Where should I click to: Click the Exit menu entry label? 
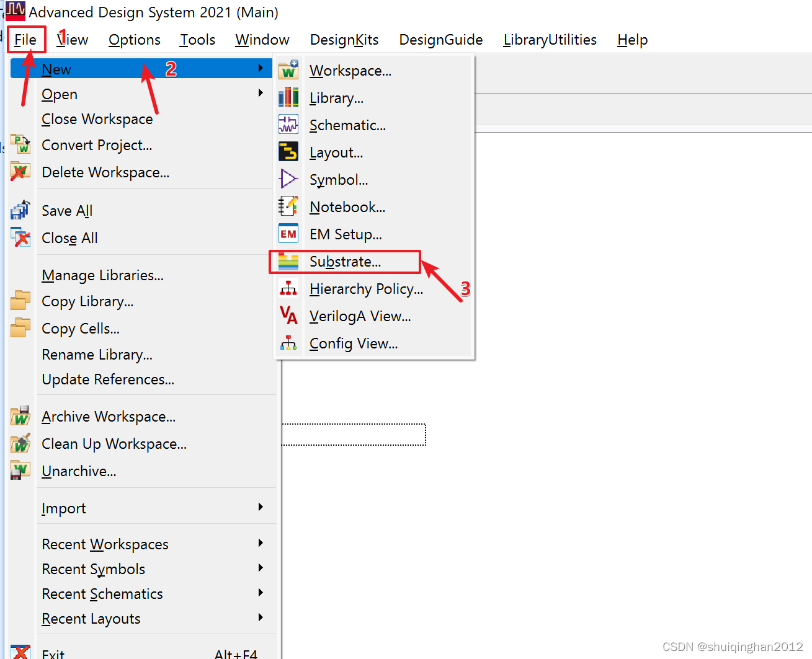[x=53, y=653]
